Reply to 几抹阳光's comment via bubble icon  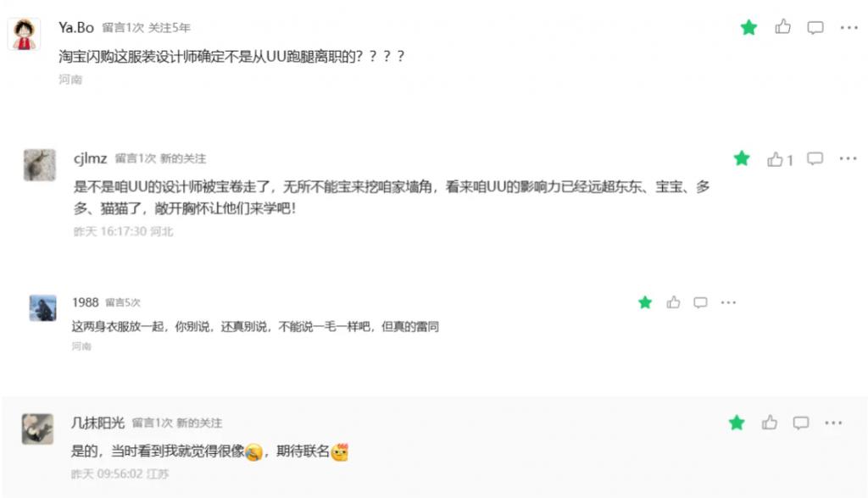[x=800, y=423]
